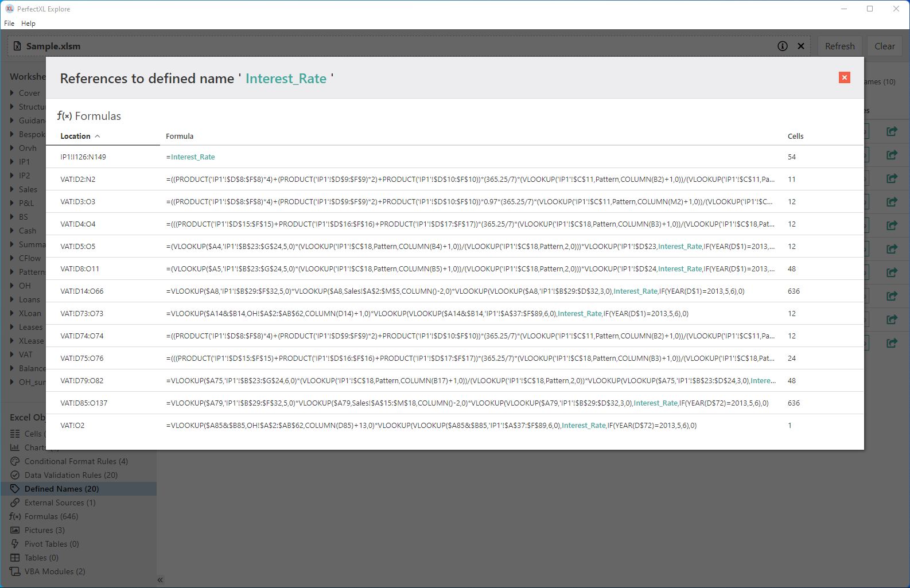The image size is (910, 588).
Task: Expand the Cash worksheet node
Action: pyautogui.click(x=11, y=230)
